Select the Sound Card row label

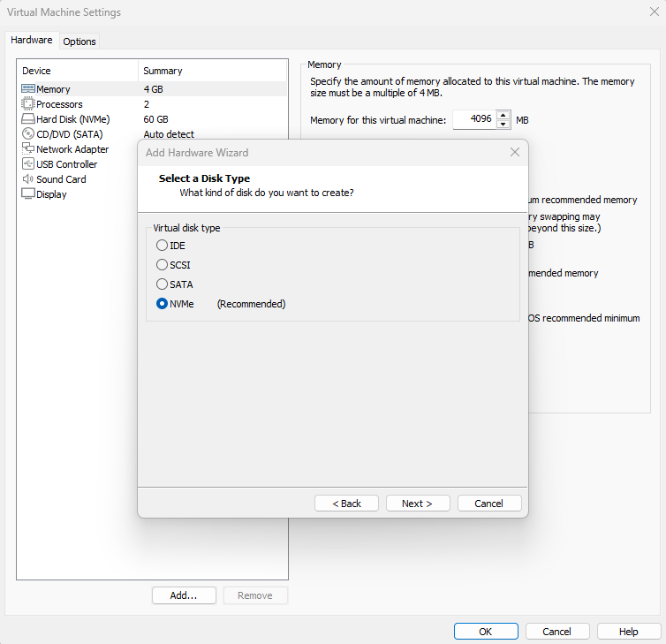61,179
